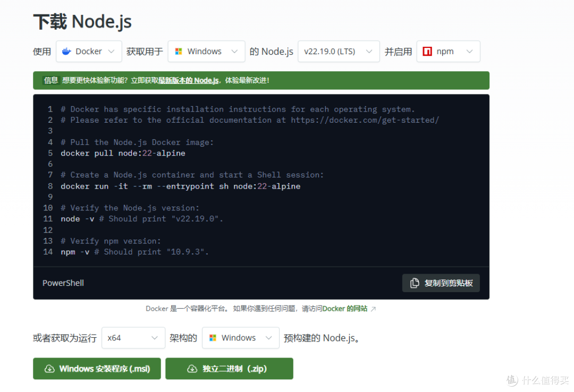
Task: Open the npm package manager dropdown
Action: (448, 51)
